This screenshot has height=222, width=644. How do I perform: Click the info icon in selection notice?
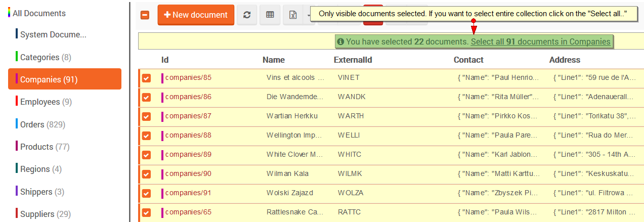(x=340, y=41)
